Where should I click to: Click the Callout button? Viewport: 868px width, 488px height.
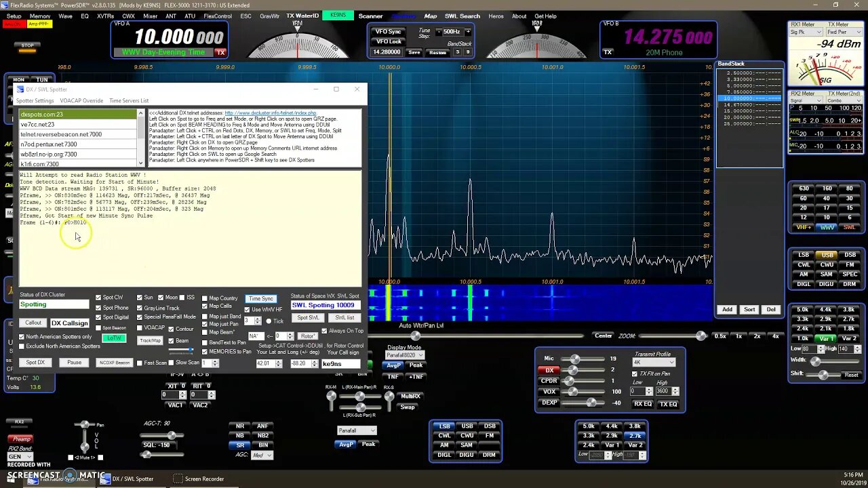33,323
